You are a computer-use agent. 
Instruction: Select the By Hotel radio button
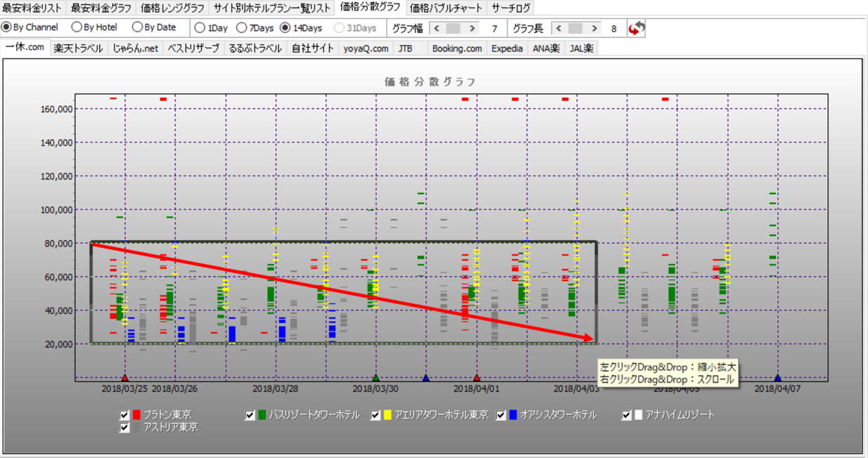click(x=77, y=27)
